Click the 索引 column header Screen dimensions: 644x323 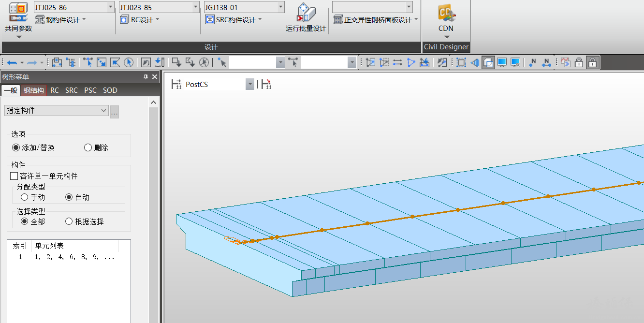click(20, 246)
